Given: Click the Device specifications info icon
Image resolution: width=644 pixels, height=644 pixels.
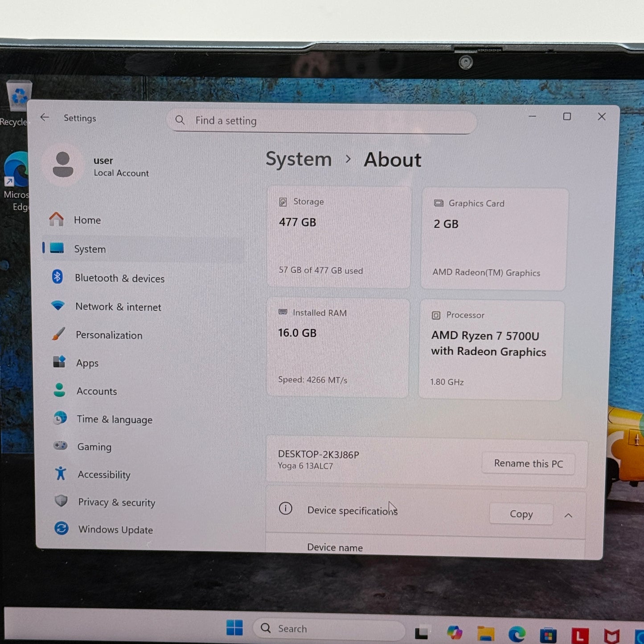Looking at the screenshot, I should 285,509.
